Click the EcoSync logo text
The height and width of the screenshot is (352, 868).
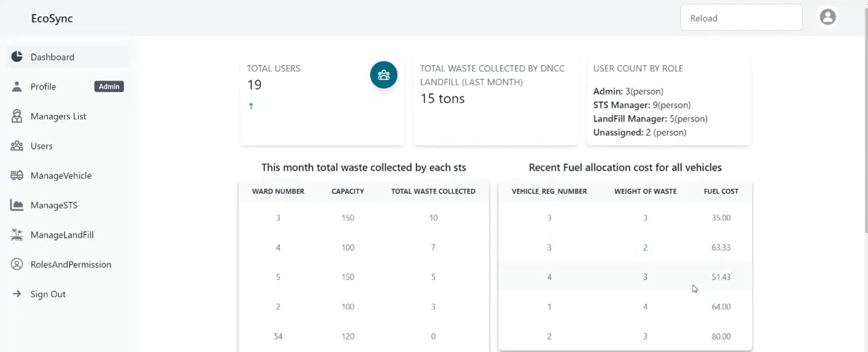point(52,18)
